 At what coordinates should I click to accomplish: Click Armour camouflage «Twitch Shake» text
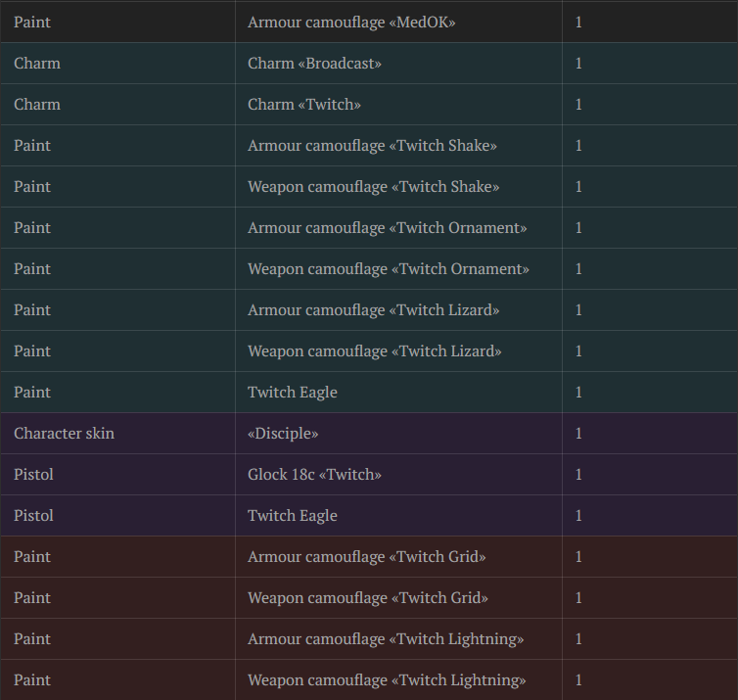tap(372, 146)
